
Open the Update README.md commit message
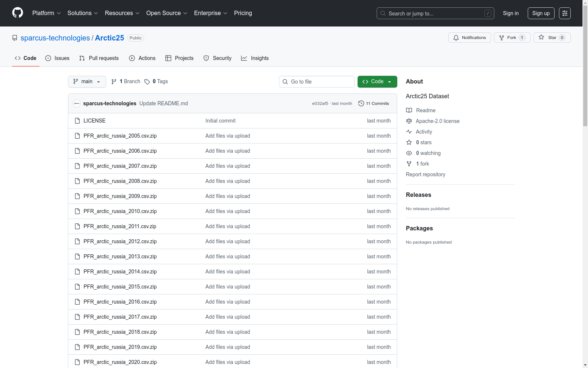(164, 103)
